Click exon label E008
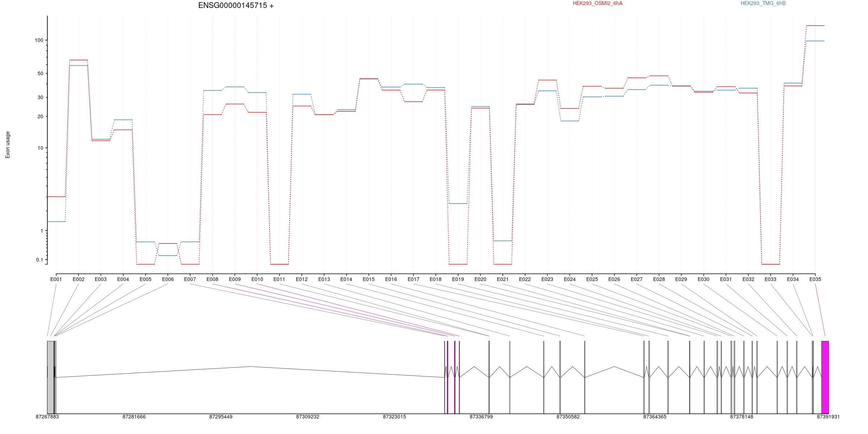 (x=212, y=279)
